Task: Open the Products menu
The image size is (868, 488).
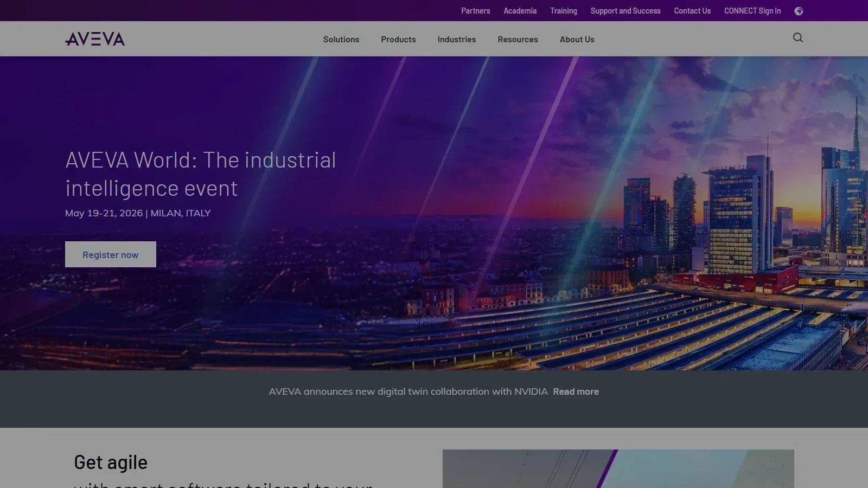Action: (398, 39)
